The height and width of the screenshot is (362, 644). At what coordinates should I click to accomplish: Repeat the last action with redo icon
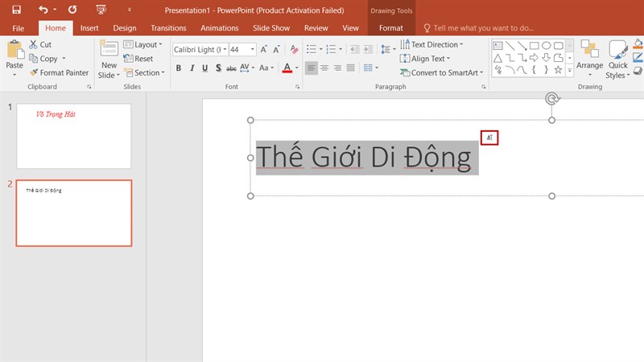72,10
